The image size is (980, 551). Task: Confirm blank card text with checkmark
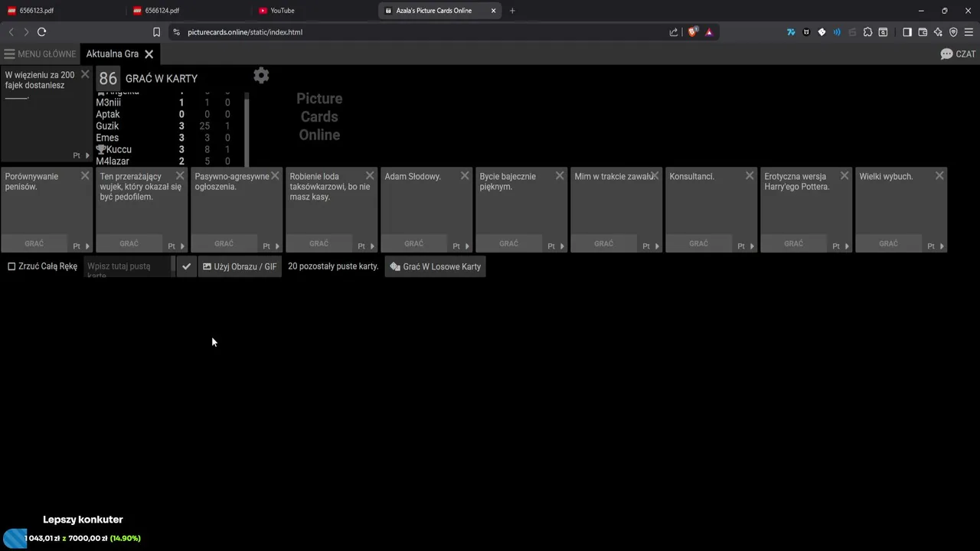(186, 266)
